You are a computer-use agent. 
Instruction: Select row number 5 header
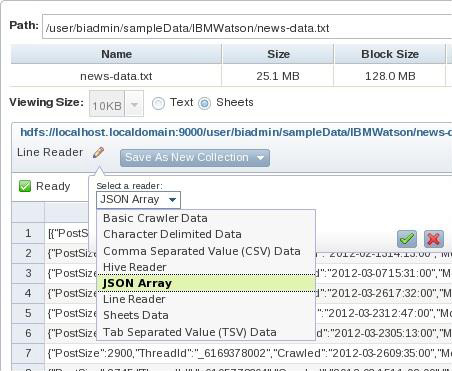(28, 313)
